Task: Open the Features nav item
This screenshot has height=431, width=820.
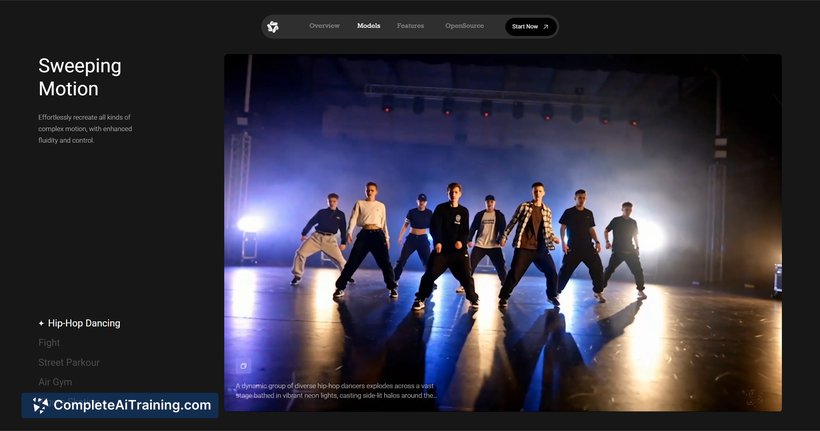Action: click(x=411, y=26)
